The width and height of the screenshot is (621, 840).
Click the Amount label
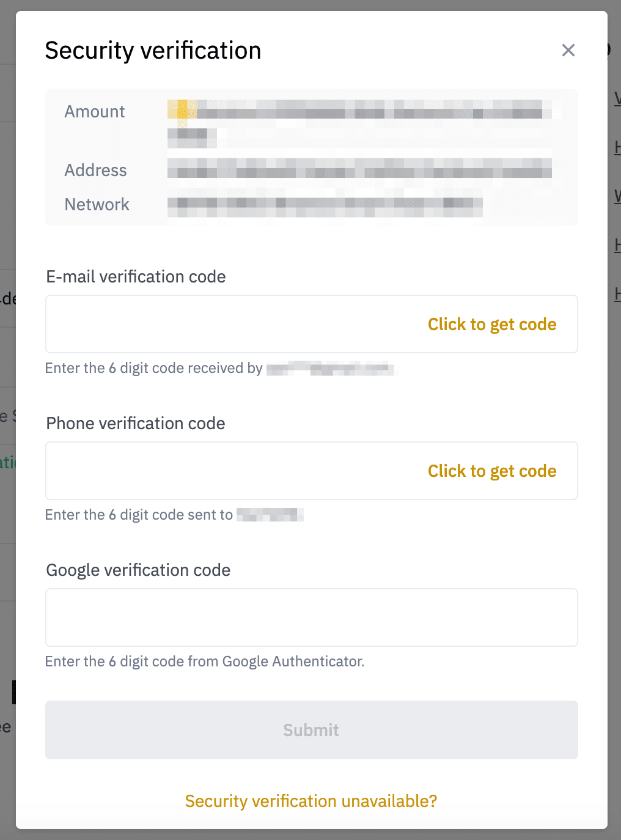click(95, 111)
